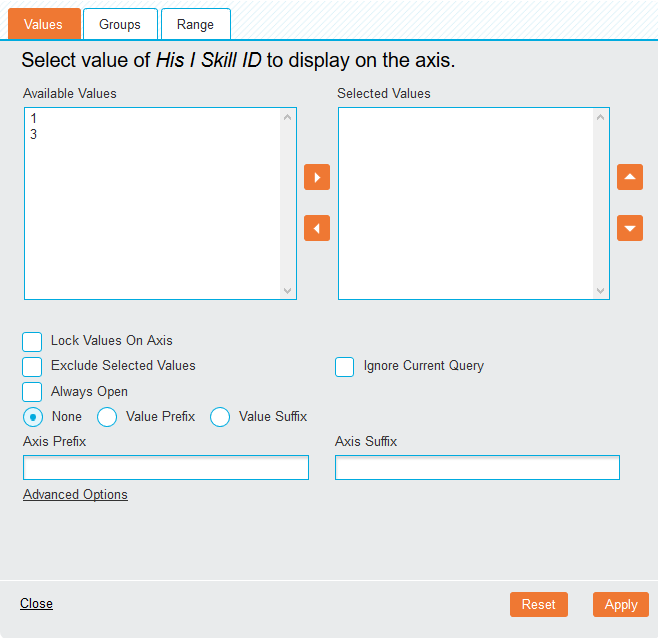The width and height of the screenshot is (658, 638).
Task: Switch to the Groups tab
Action: coord(120,24)
